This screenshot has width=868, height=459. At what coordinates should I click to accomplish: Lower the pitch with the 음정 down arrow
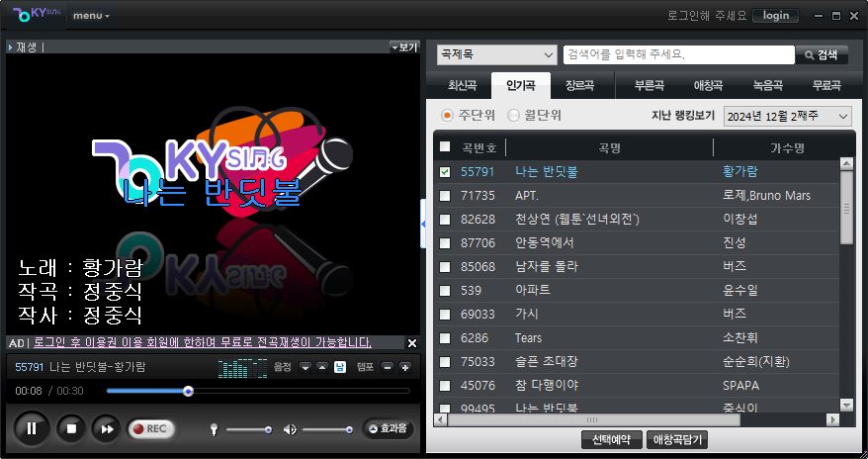tap(305, 367)
